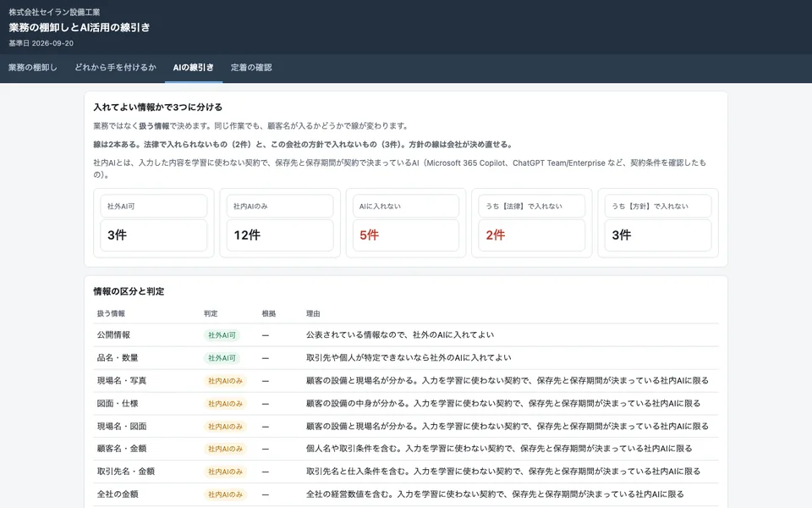Click the 社内AIのみ badge in 図面・仕様 row
This screenshot has height=508, width=812.
(x=225, y=404)
